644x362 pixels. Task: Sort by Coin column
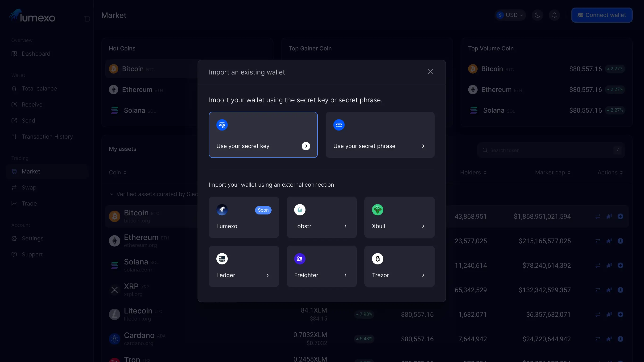pyautogui.click(x=118, y=173)
